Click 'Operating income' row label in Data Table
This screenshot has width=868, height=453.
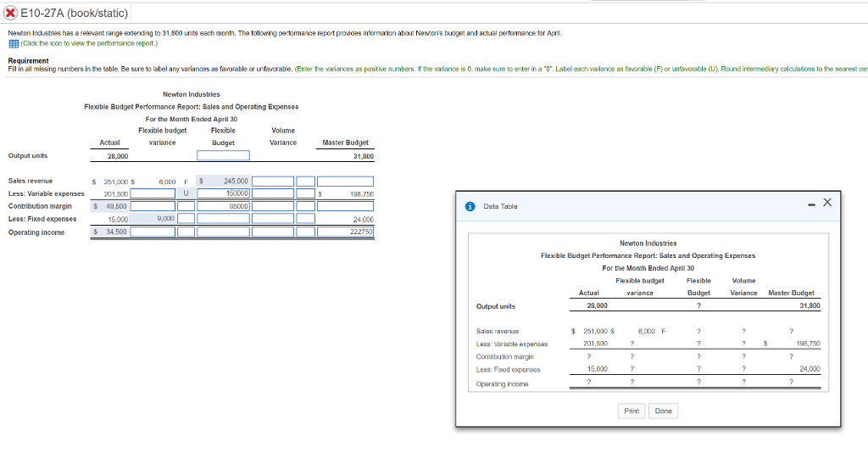[502, 383]
